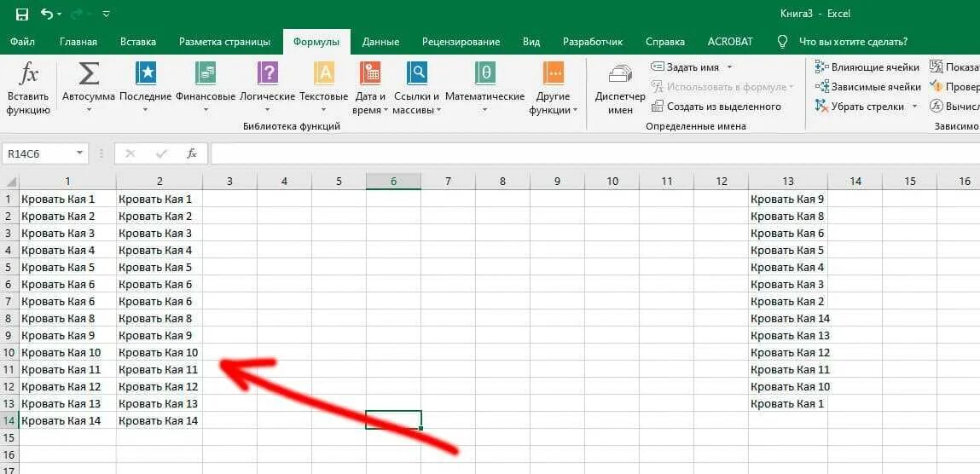The height and width of the screenshot is (474, 980).
Task: Click the Save icon in title bar
Action: 22,14
